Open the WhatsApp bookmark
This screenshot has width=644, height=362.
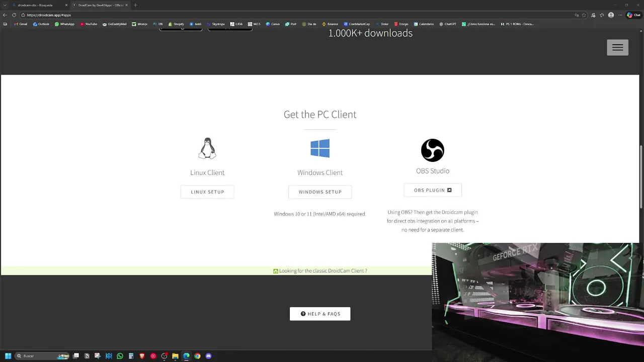(64, 24)
